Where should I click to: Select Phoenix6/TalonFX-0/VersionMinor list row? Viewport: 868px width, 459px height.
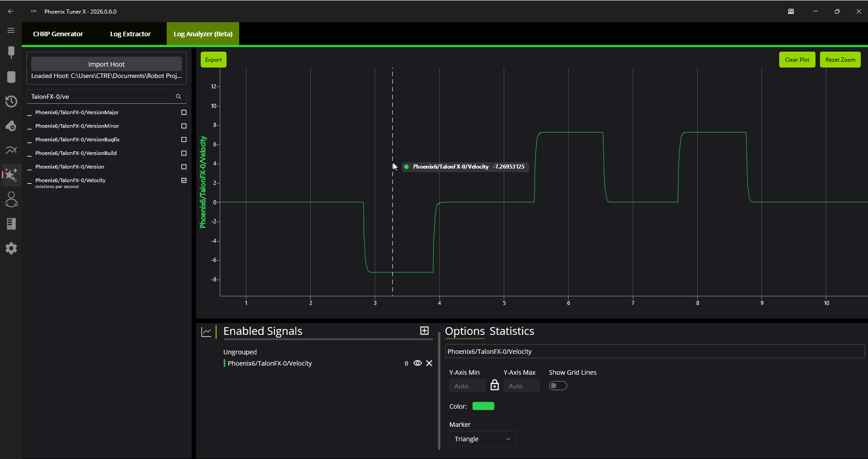[x=106, y=126]
